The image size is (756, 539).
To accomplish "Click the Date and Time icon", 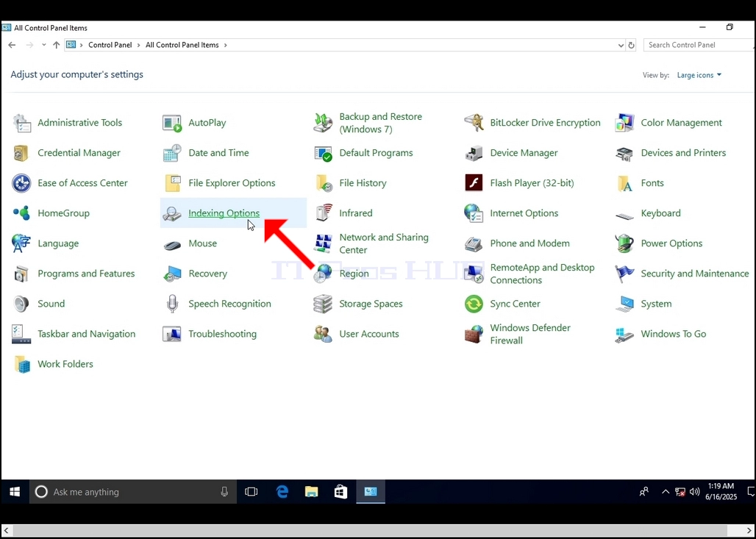I will click(x=172, y=153).
